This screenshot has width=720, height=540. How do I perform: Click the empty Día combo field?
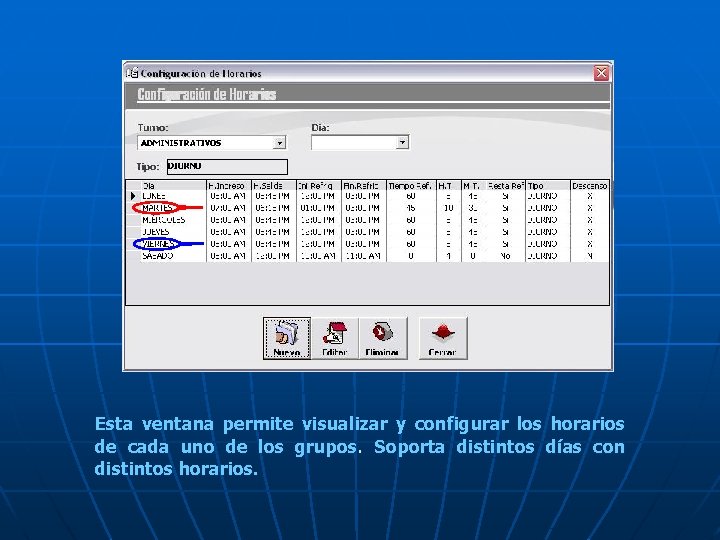tap(360, 142)
